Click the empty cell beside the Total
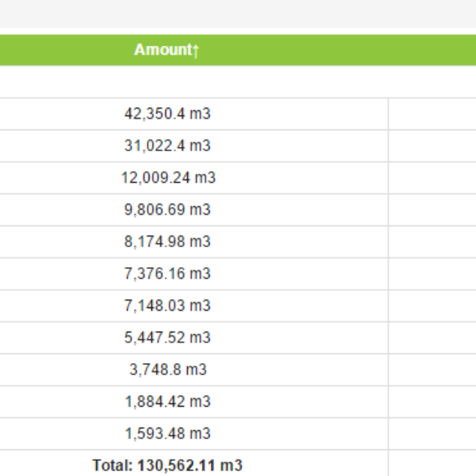Screen dimensions: 476x476 [x=433, y=463]
